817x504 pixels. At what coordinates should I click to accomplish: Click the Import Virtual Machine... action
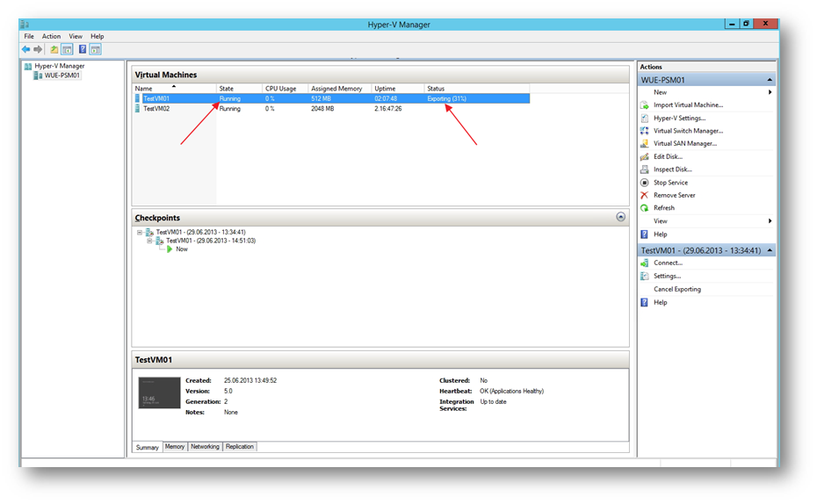689,105
